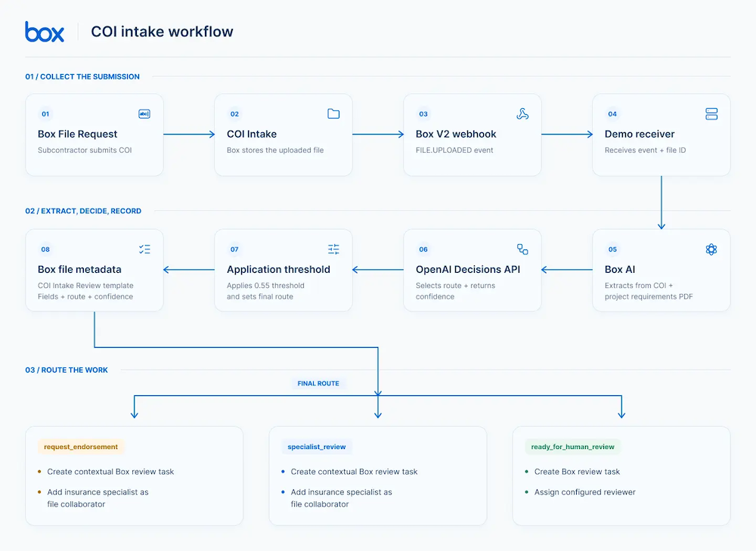Click the Box logo
The width and height of the screenshot is (756, 551).
(45, 32)
